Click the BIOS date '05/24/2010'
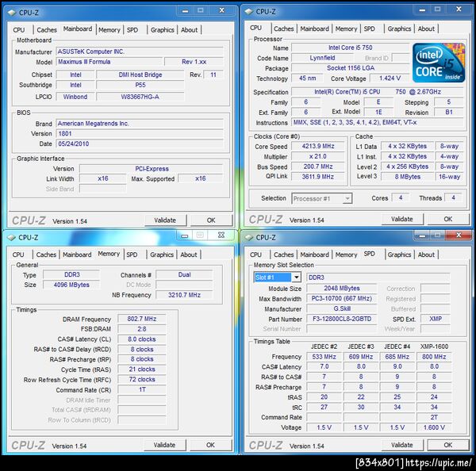The image size is (476, 471). point(140,144)
